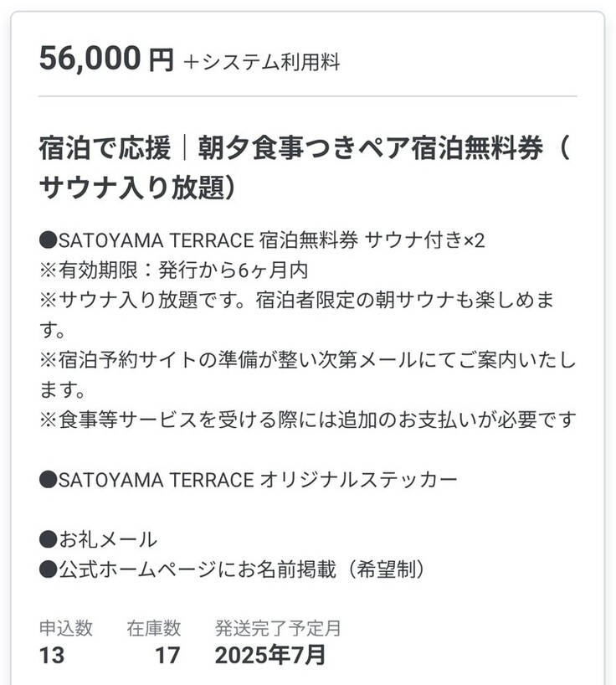Click the divider line below the price
616x685 pixels.
[x=307, y=96]
